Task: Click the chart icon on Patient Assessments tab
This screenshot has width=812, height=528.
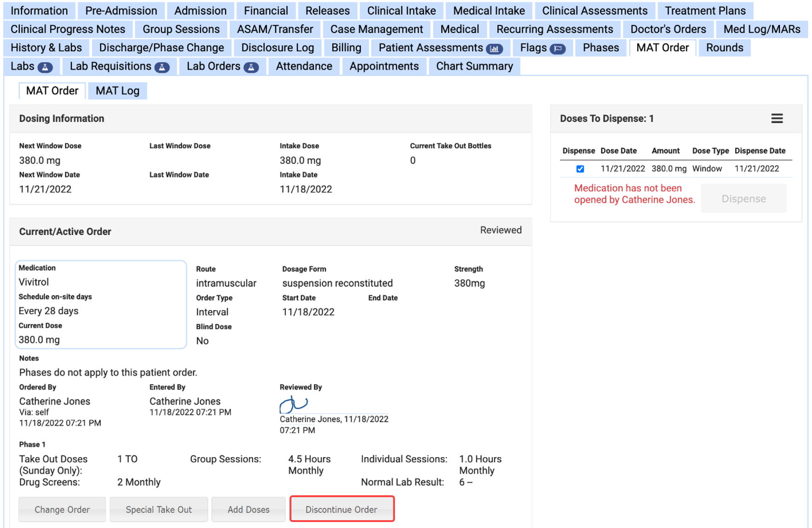Action: 494,48
